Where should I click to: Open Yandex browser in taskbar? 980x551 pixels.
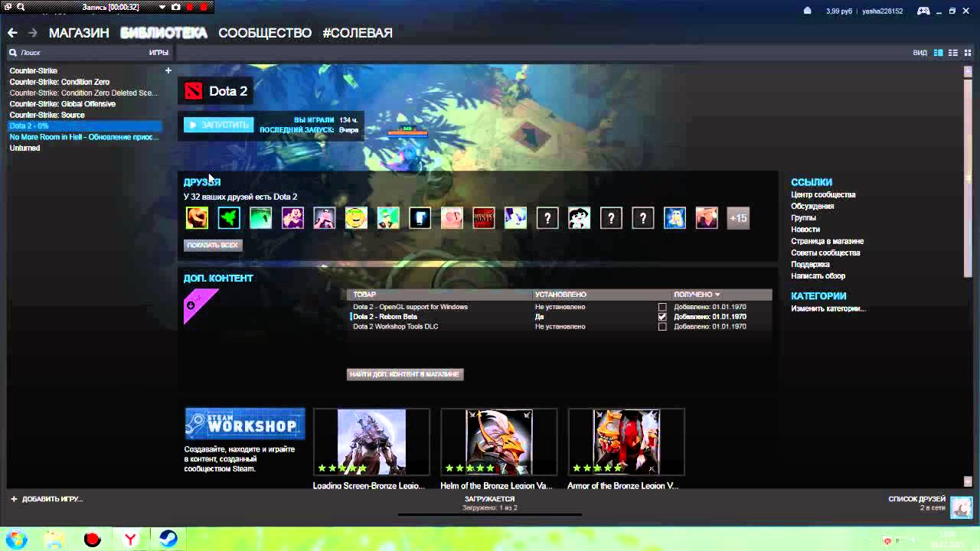pyautogui.click(x=131, y=540)
